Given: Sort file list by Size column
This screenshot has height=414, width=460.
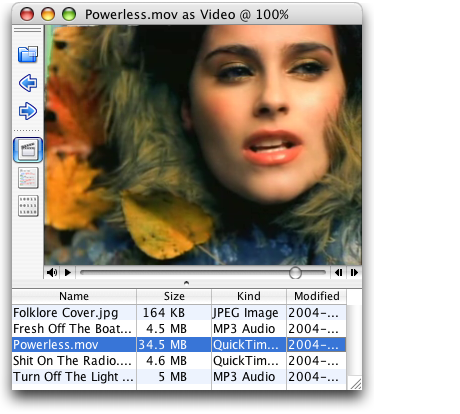Looking at the screenshot, I should tap(174, 296).
